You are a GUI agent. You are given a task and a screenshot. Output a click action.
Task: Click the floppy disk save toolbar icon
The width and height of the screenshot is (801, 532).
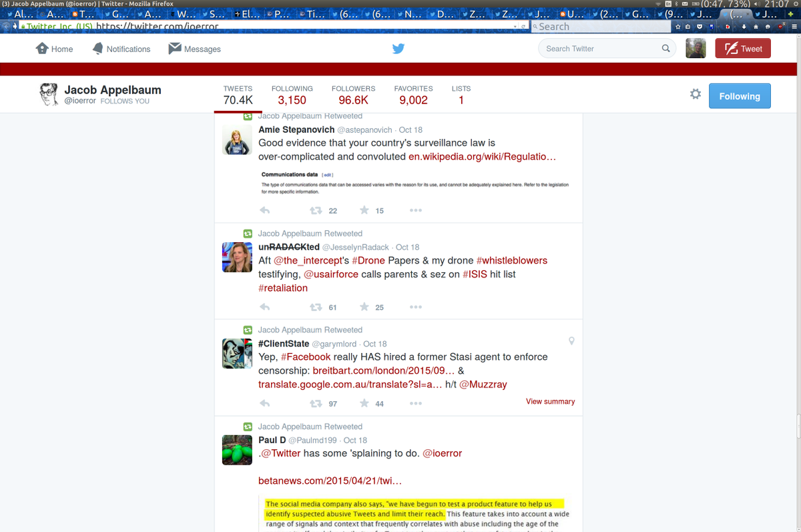[x=711, y=27]
